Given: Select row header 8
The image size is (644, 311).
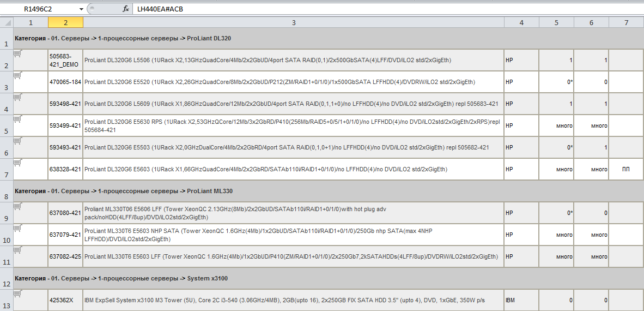Looking at the screenshot, I should click(x=7, y=192).
